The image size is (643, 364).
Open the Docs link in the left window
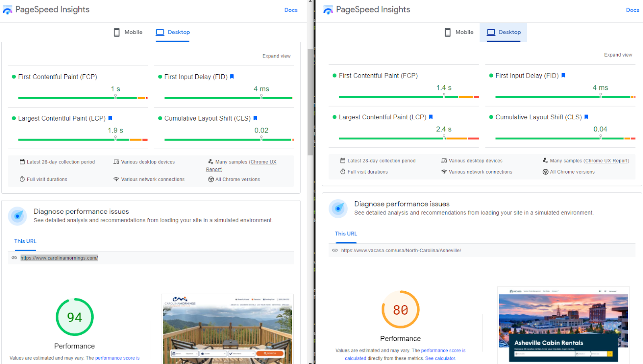point(291,10)
